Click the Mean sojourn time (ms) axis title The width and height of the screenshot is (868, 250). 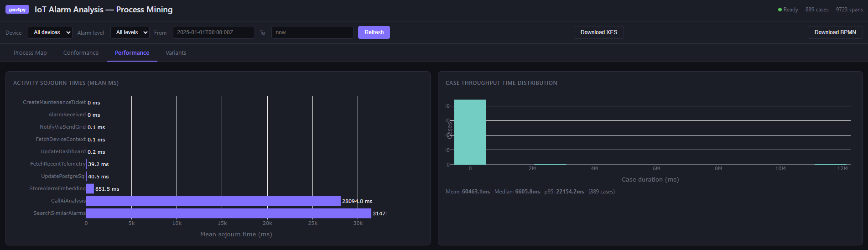pyautogui.click(x=236, y=234)
